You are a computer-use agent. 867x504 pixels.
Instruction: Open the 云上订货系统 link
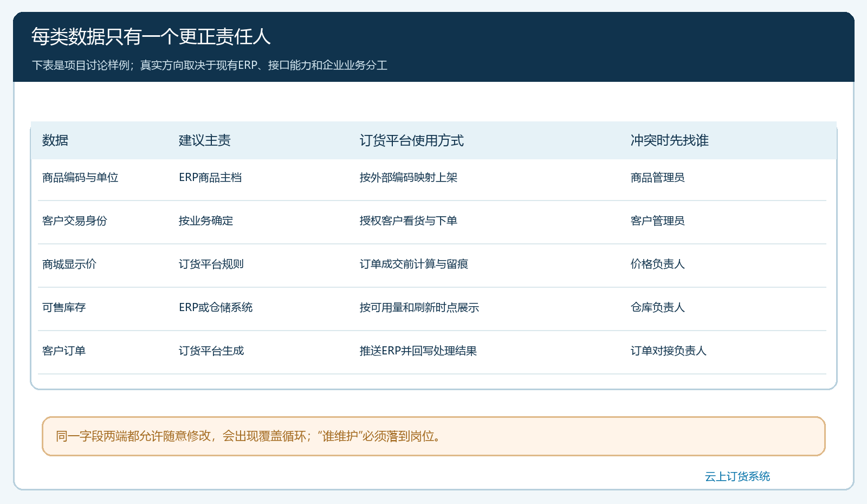[x=737, y=476]
